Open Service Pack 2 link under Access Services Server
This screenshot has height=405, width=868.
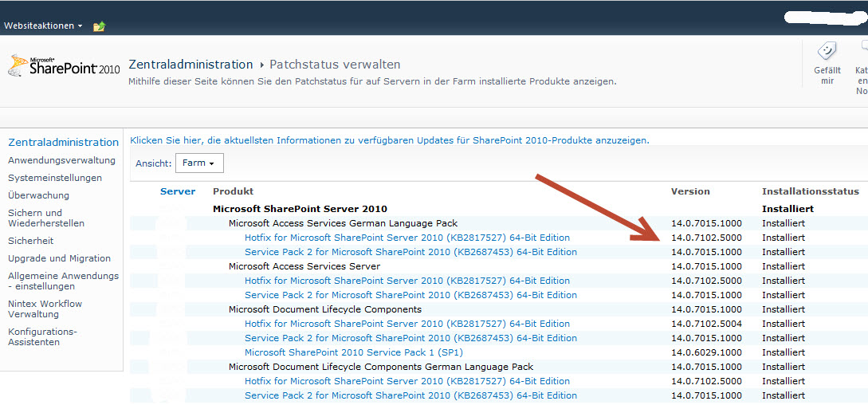pyautogui.click(x=410, y=295)
